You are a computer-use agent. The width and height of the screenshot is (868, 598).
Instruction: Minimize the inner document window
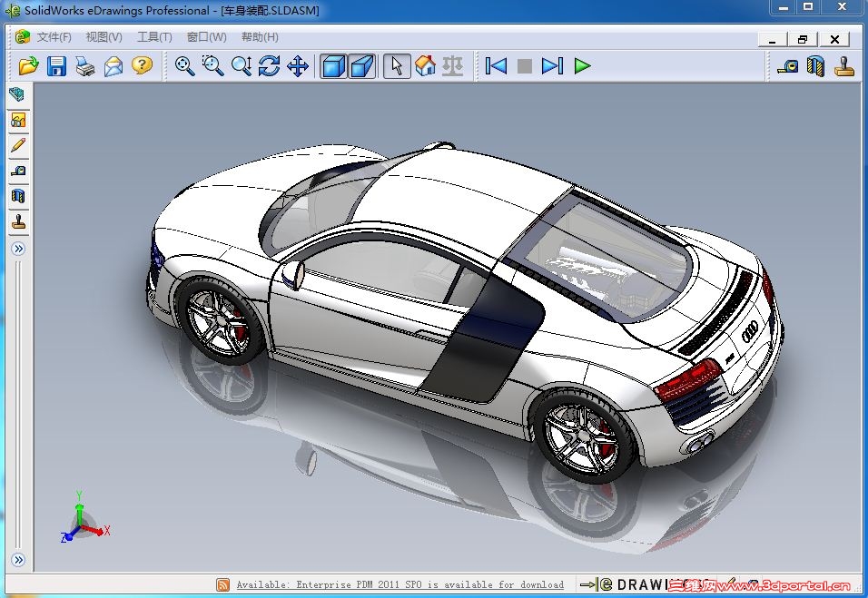click(x=772, y=39)
